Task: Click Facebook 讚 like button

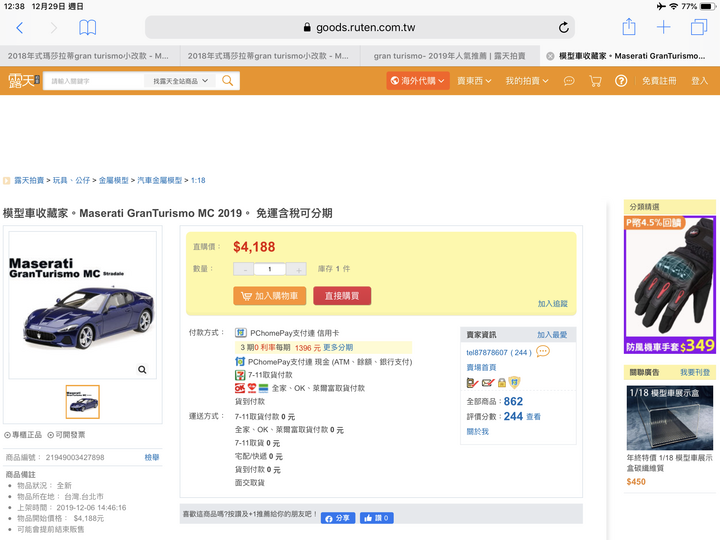Action: pyautogui.click(x=377, y=518)
